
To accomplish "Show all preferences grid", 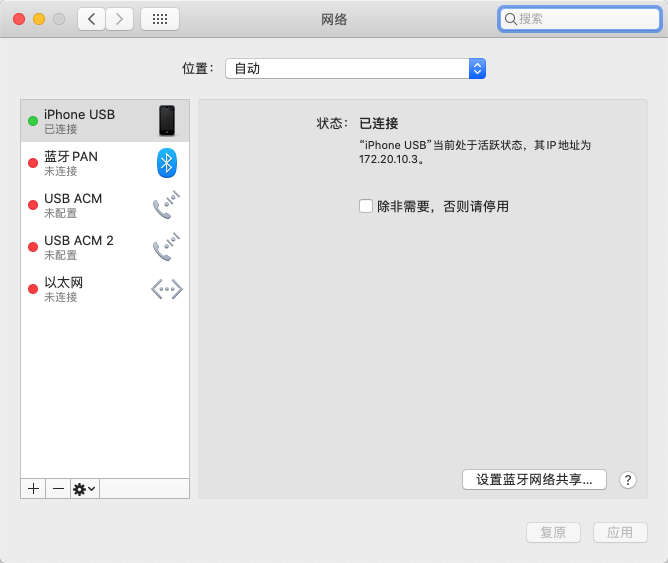I will [160, 19].
